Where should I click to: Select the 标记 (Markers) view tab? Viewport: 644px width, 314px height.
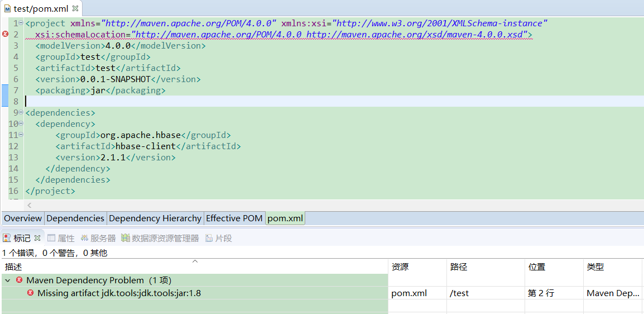(22, 238)
